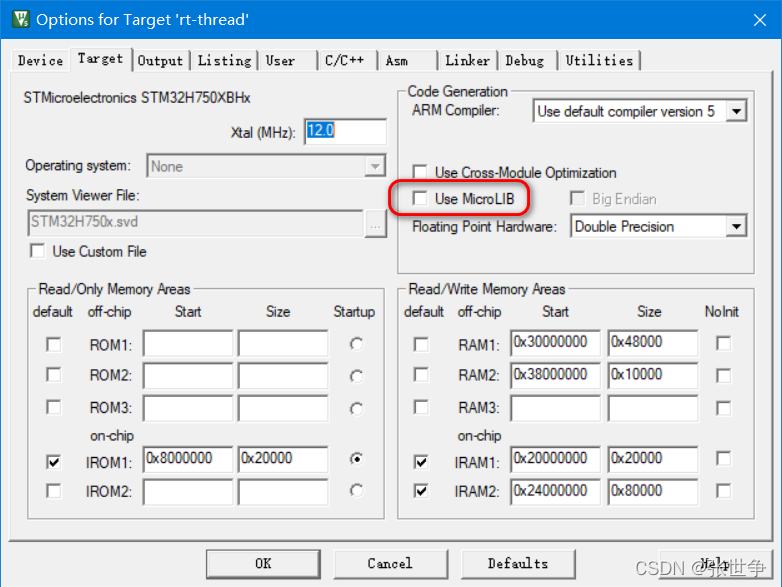Uncheck the IROM1 default checkbox
This screenshot has width=782, height=587.
53,462
